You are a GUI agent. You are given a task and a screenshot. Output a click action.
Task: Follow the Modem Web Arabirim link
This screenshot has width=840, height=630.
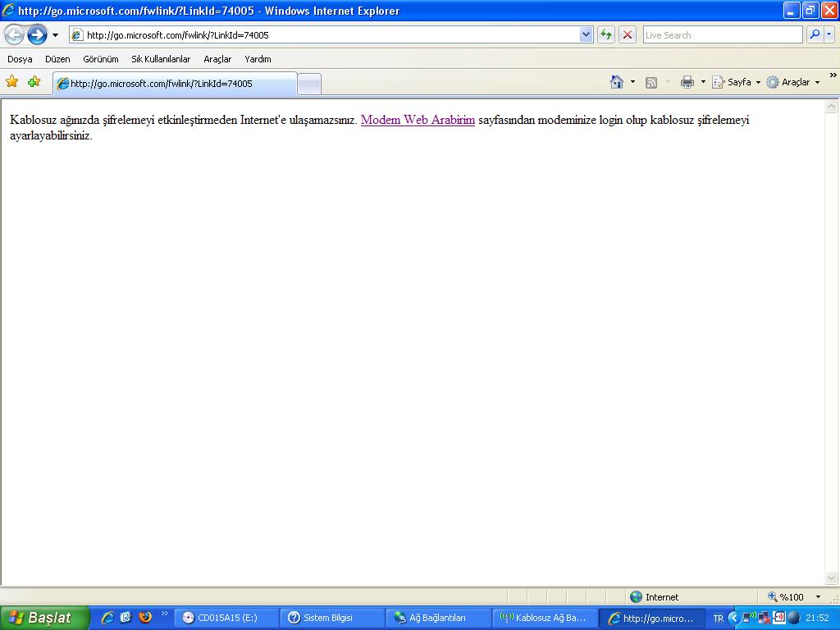click(418, 120)
